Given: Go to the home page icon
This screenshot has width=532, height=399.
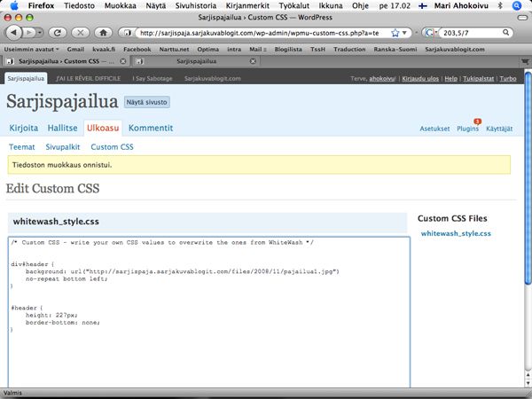Looking at the screenshot, I should pyautogui.click(x=103, y=33).
